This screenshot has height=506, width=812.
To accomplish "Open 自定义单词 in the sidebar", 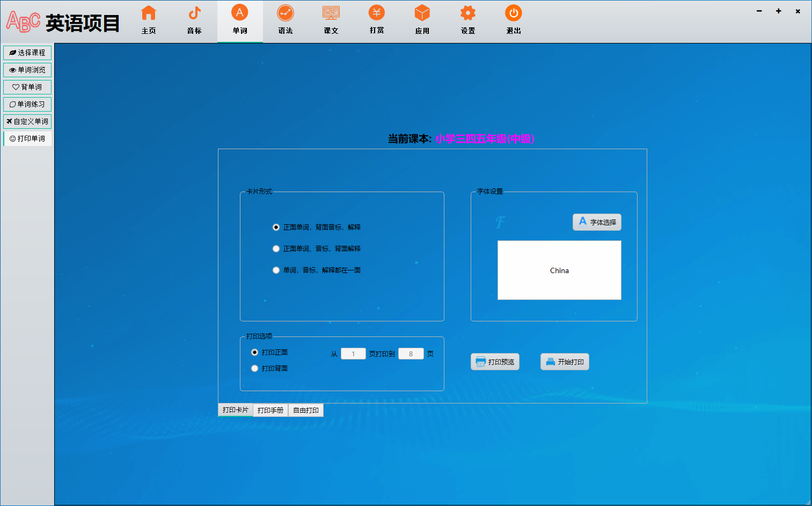I will point(27,121).
